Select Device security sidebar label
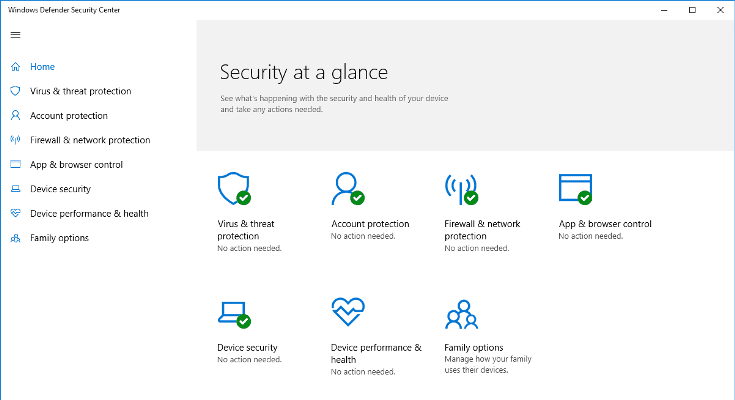Viewport: 735px width, 400px height. (x=60, y=189)
